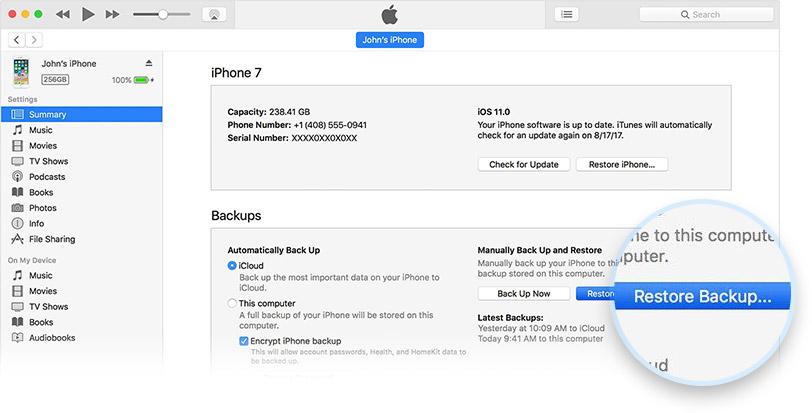Viewport: 812px width, 413px height.
Task: Click the Capacity 238.41 GB text
Action: (269, 112)
